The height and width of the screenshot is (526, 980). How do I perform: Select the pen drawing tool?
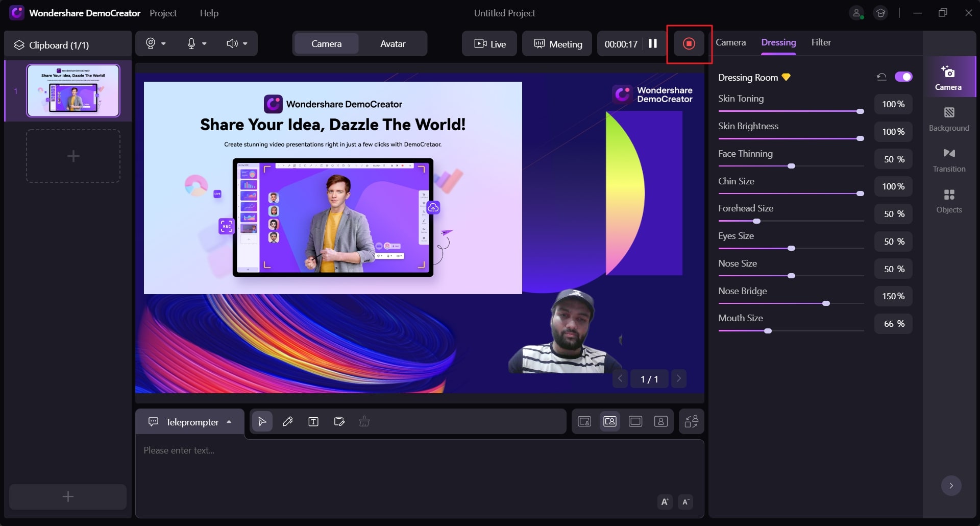coord(288,421)
